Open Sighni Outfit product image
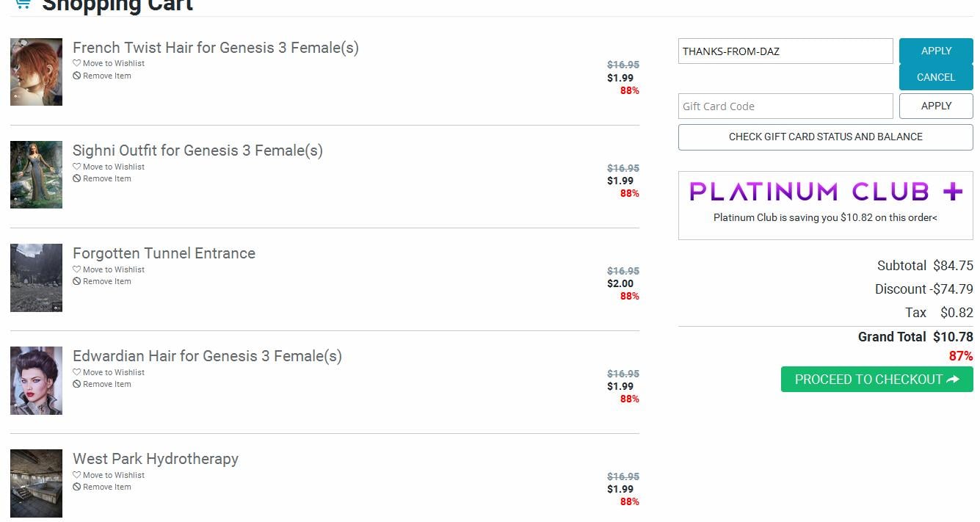 (36, 175)
